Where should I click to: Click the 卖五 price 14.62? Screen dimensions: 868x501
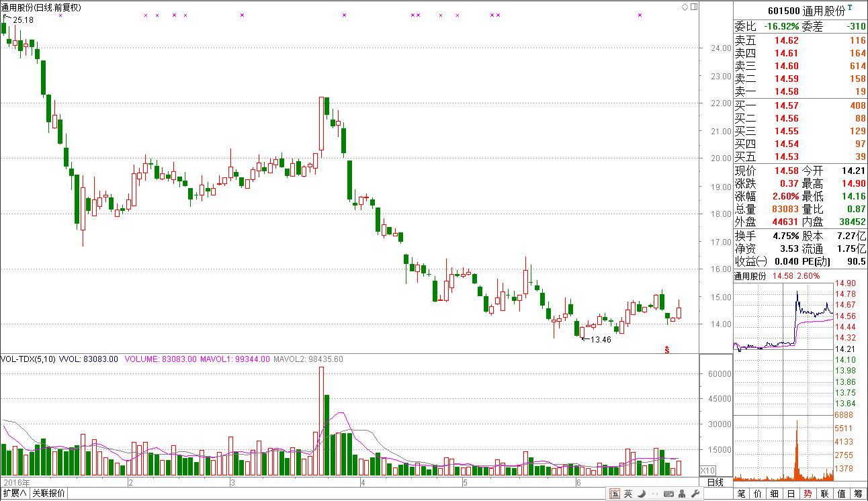tap(787, 41)
